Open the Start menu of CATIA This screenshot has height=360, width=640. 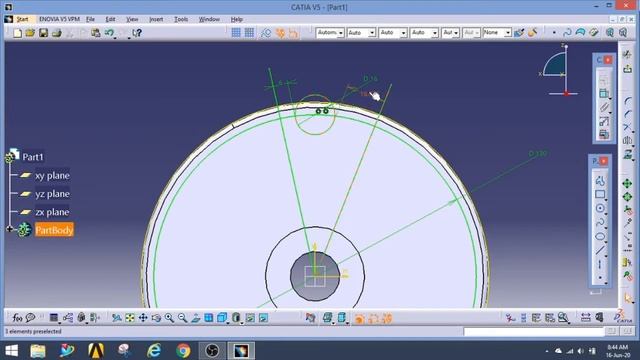click(22, 19)
